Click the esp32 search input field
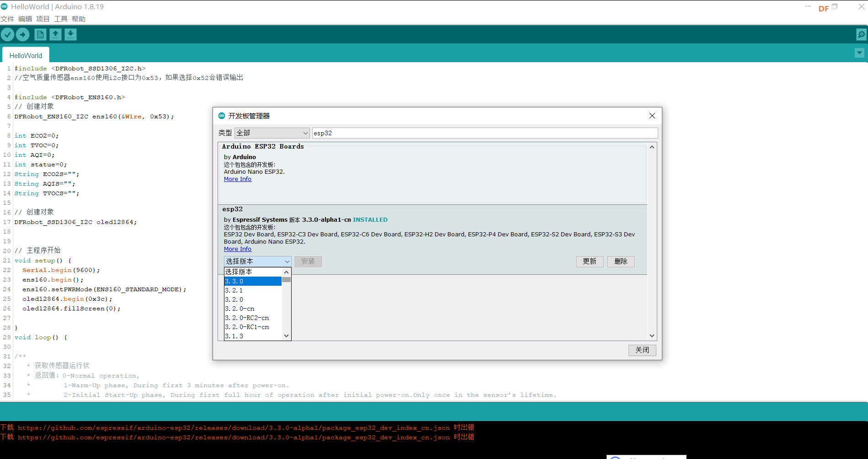The image size is (868, 459). click(485, 133)
